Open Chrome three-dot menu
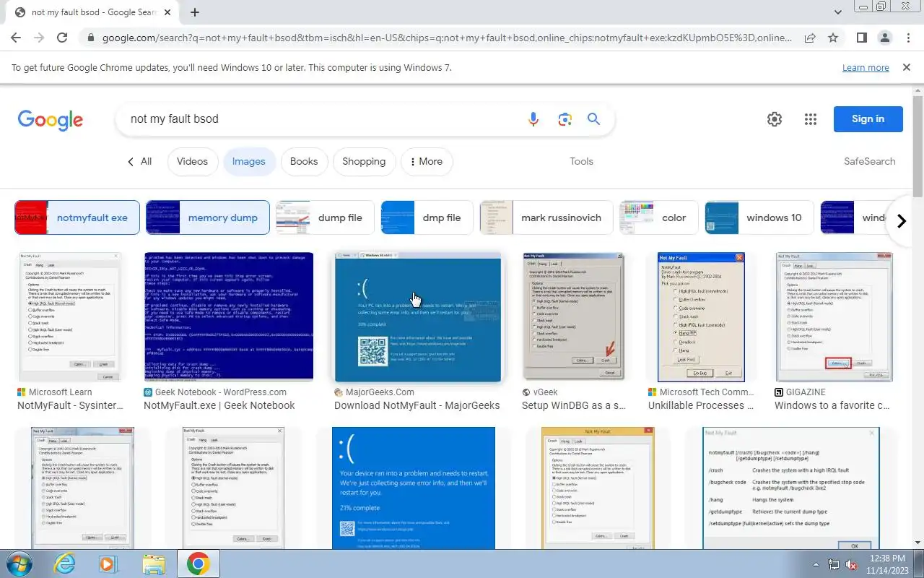The width and height of the screenshot is (924, 578). pos(908,38)
